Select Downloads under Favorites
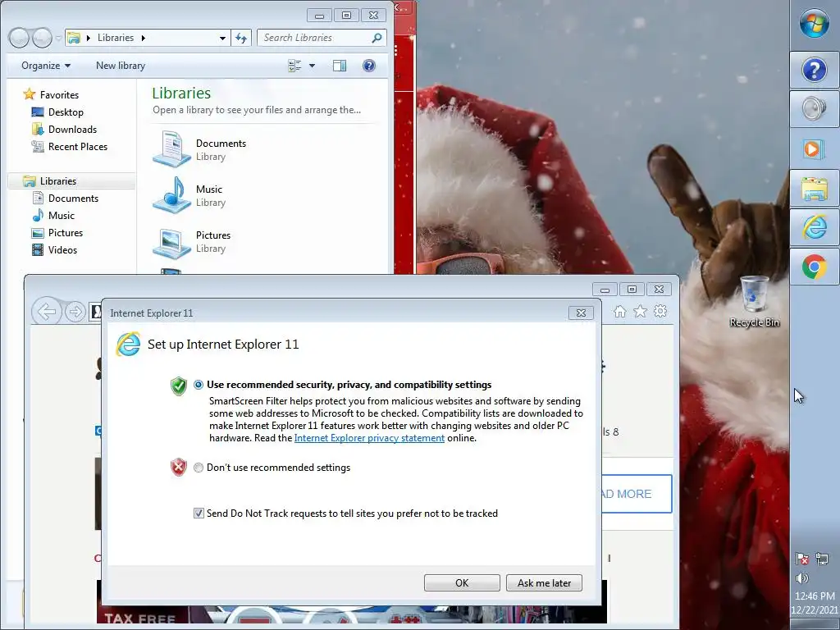This screenshot has width=840, height=630. [72, 130]
